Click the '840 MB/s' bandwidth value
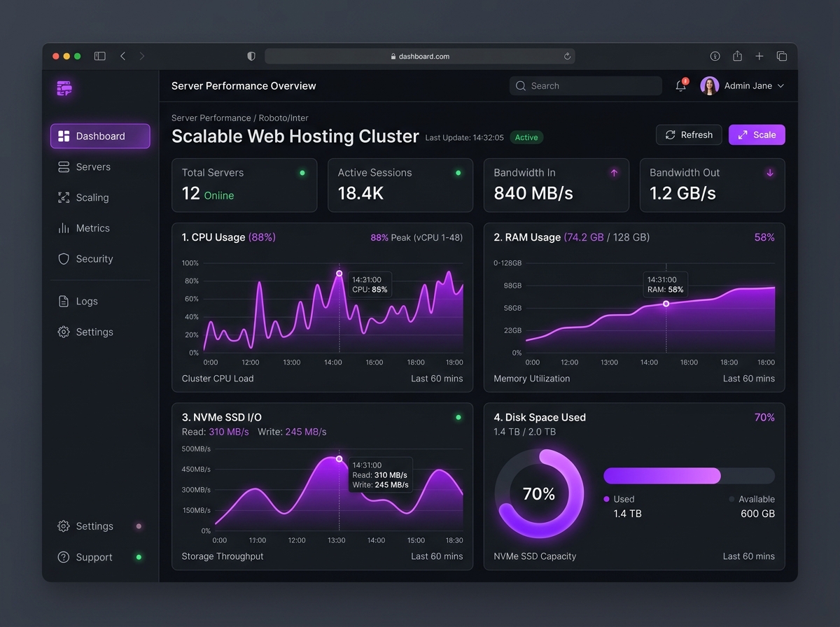This screenshot has width=840, height=627. click(533, 194)
